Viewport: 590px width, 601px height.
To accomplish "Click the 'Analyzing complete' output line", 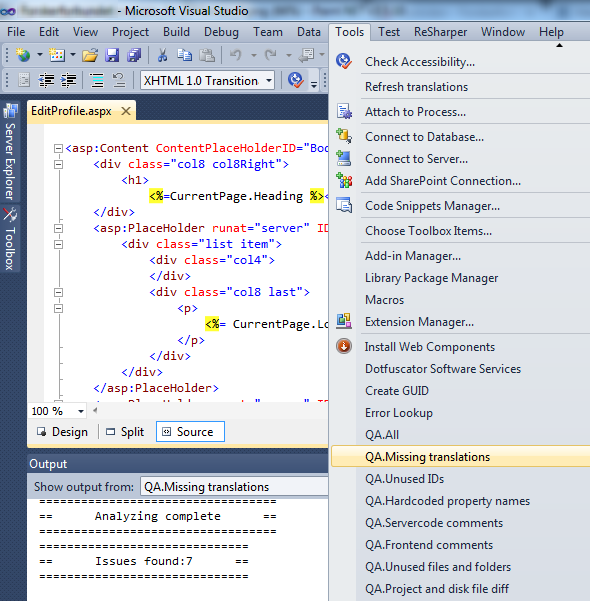I will (158, 516).
